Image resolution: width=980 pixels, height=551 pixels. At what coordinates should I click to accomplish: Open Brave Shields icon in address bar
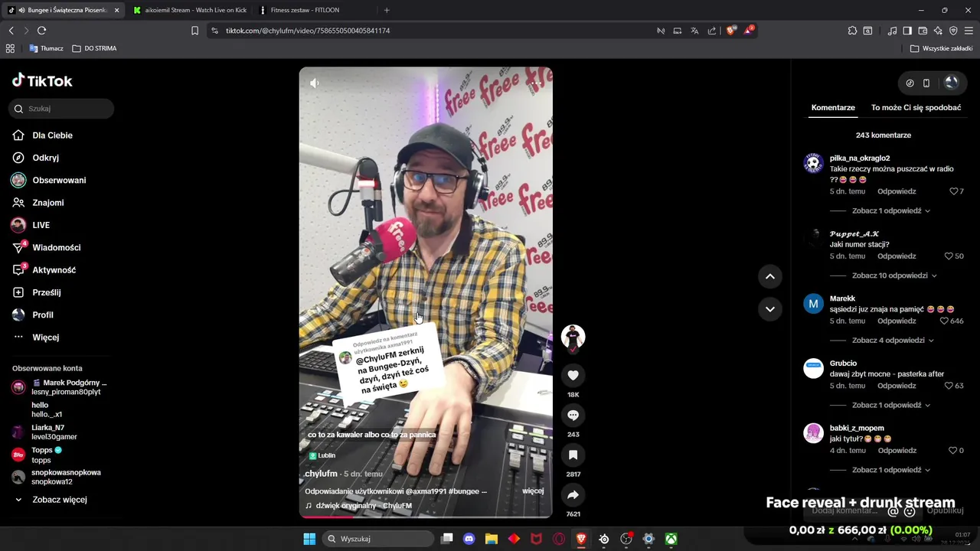(x=731, y=31)
